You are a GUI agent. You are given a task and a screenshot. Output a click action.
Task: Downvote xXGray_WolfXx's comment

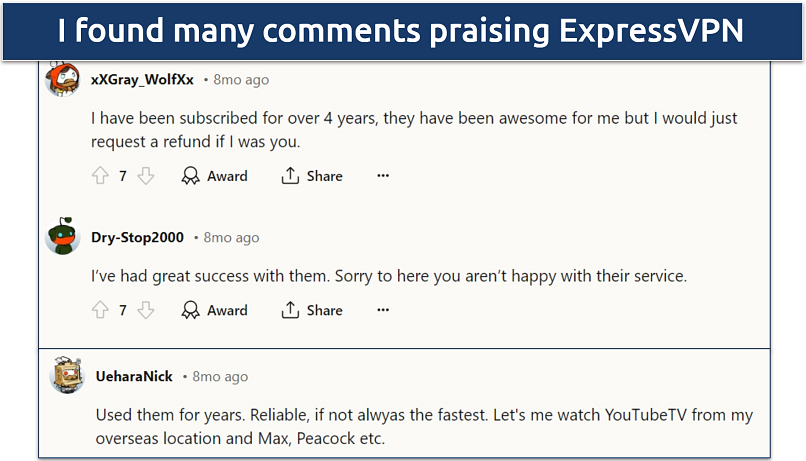point(146,176)
